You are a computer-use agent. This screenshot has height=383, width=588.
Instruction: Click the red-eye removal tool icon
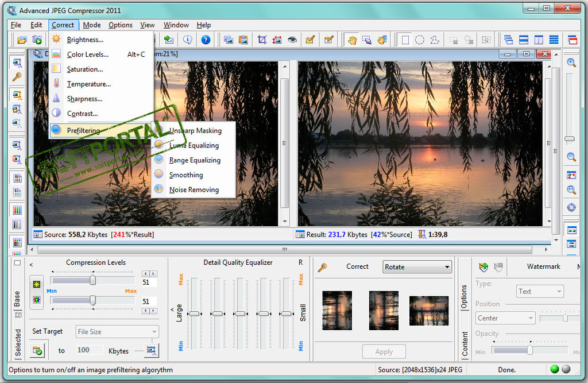tap(292, 39)
